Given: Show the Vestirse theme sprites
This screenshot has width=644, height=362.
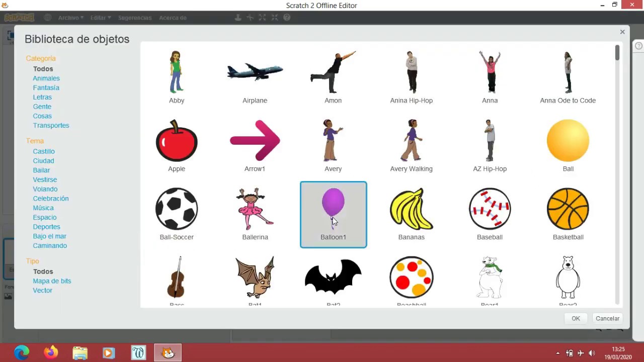Looking at the screenshot, I should click(45, 179).
